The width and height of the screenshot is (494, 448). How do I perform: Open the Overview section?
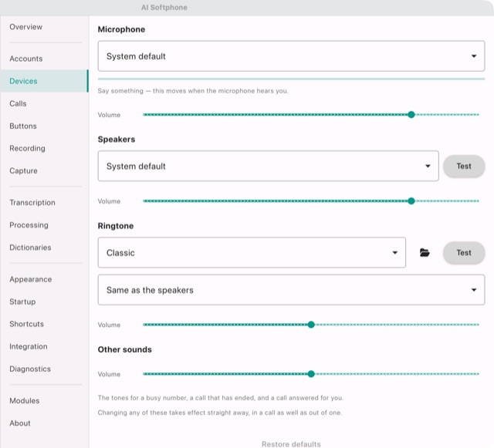[45, 27]
